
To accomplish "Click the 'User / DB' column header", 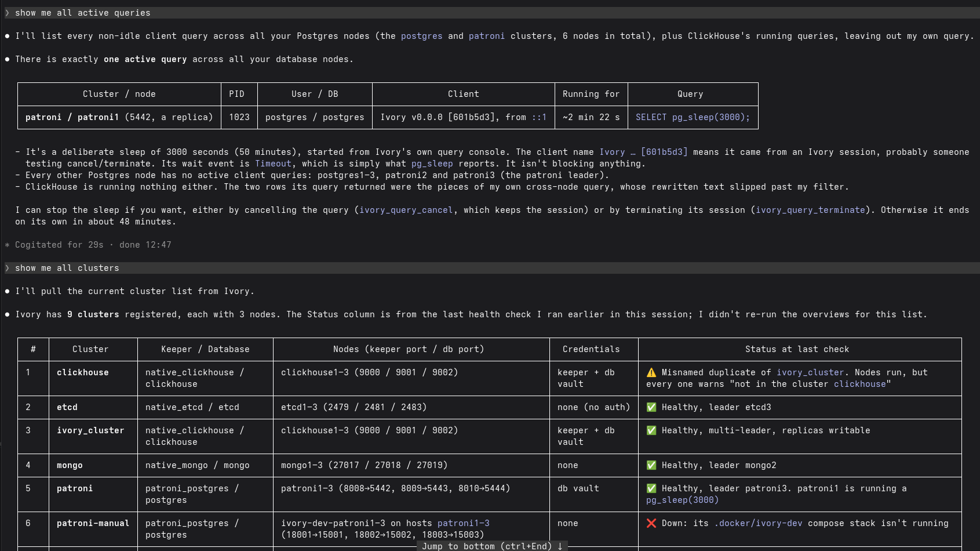I will click(x=315, y=94).
